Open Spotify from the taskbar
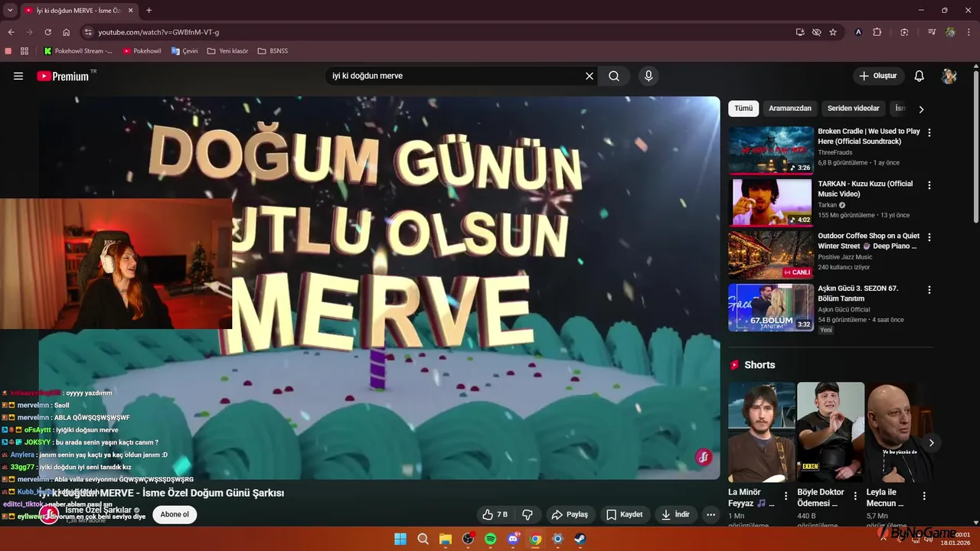Screen dimensions: 980x551 click(491, 539)
